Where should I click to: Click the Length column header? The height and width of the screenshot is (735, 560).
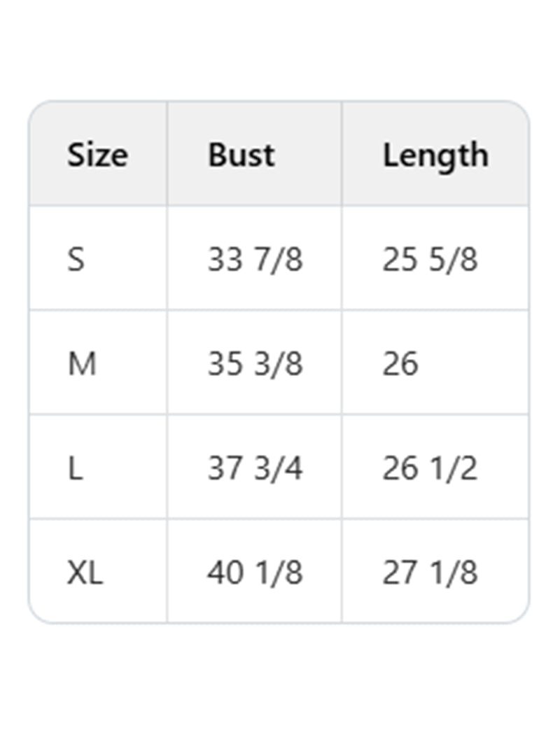click(435, 155)
